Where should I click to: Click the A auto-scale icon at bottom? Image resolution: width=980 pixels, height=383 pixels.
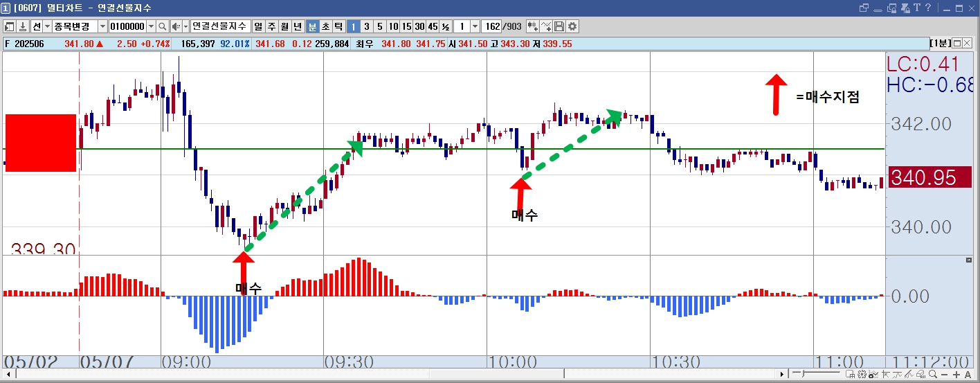tap(968, 374)
